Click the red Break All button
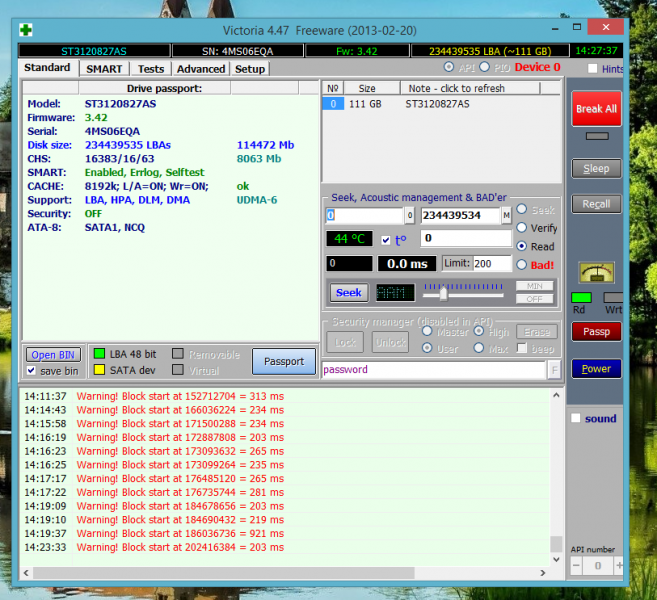This screenshot has width=657, height=600. point(596,109)
